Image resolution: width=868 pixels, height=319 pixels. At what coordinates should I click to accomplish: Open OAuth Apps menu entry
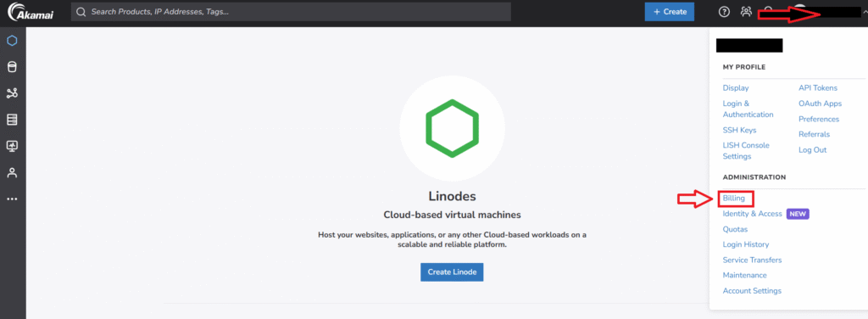click(821, 104)
